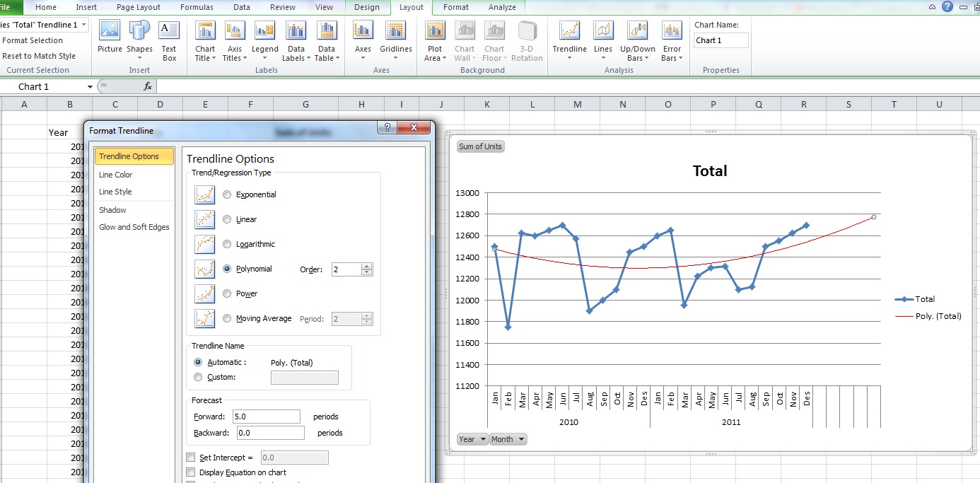
Task: Open the Gridlines options
Action: coord(395,40)
